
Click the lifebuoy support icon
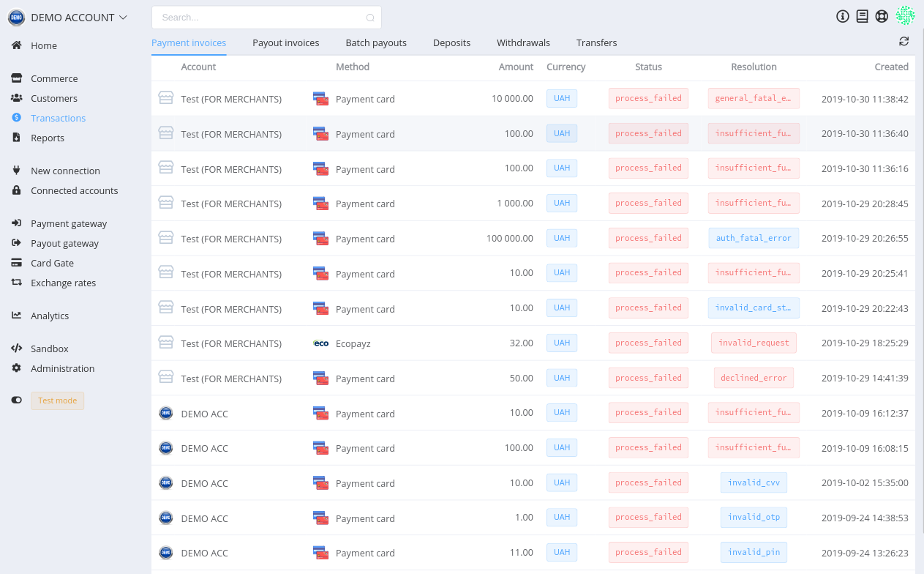[882, 16]
